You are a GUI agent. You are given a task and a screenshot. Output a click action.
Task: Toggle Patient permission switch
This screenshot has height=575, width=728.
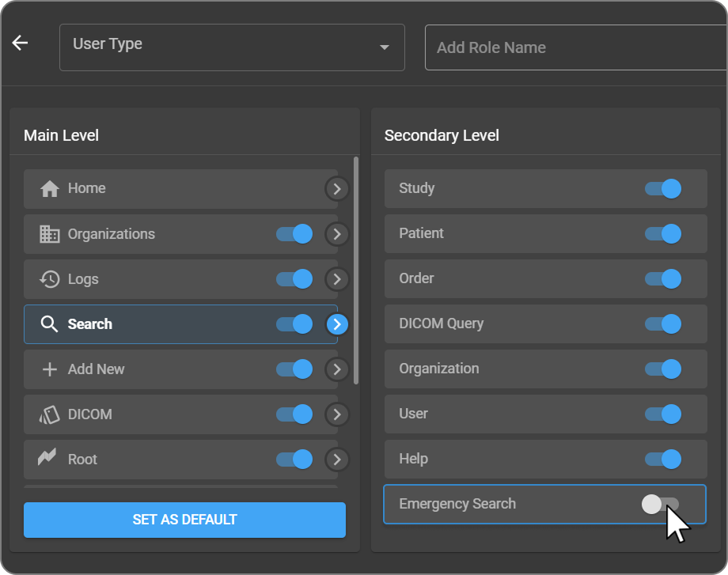click(x=663, y=233)
